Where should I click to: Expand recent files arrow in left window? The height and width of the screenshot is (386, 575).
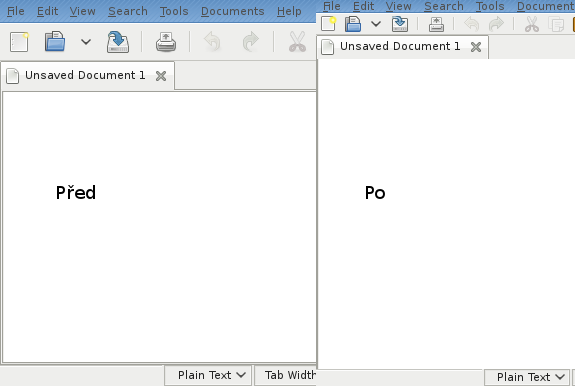point(86,42)
